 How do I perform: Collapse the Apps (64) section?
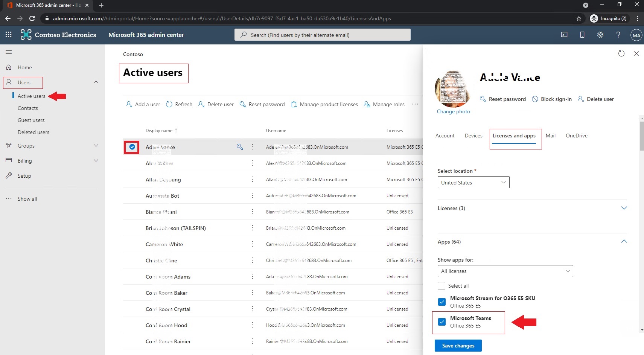(x=624, y=241)
